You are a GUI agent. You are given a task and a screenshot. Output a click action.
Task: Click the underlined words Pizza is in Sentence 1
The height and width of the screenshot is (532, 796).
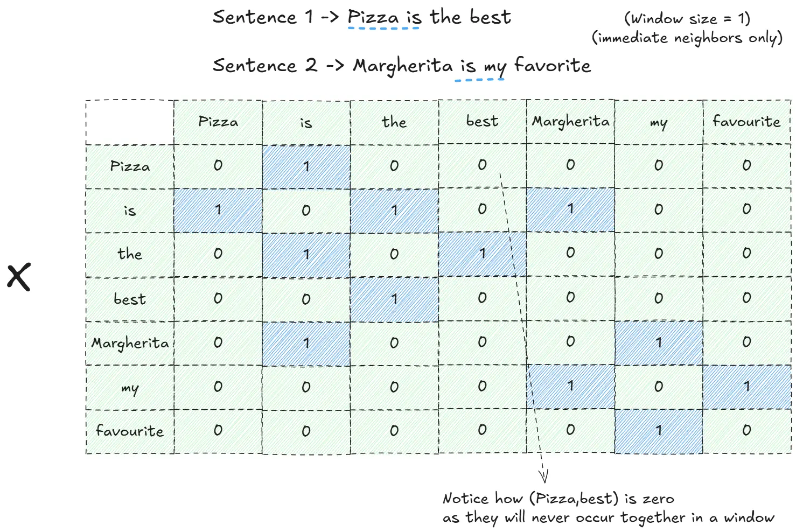[384, 18]
